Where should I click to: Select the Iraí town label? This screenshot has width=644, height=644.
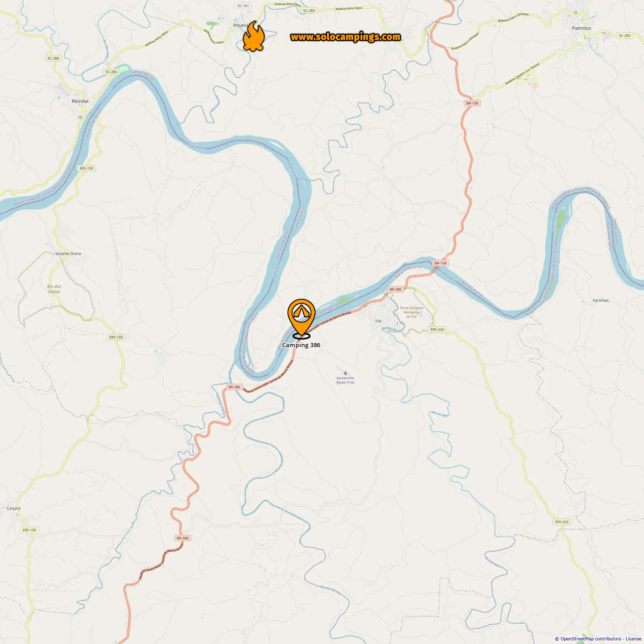378,321
